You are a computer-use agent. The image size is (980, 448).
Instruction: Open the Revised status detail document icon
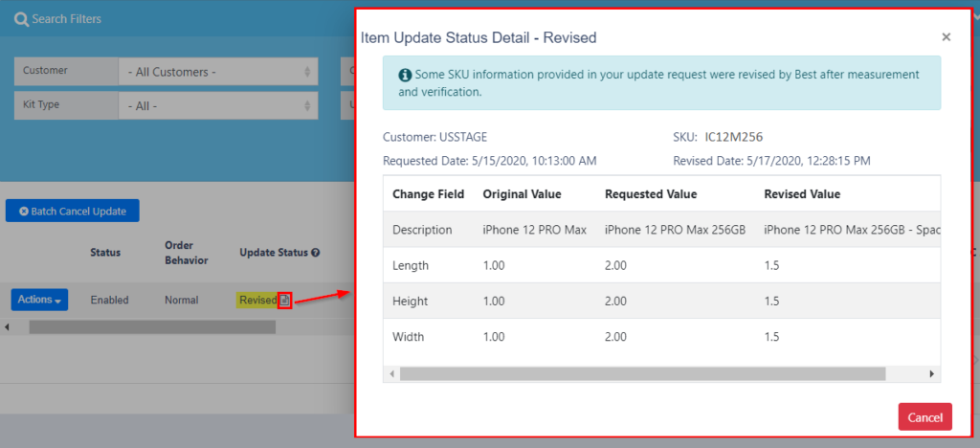click(285, 301)
